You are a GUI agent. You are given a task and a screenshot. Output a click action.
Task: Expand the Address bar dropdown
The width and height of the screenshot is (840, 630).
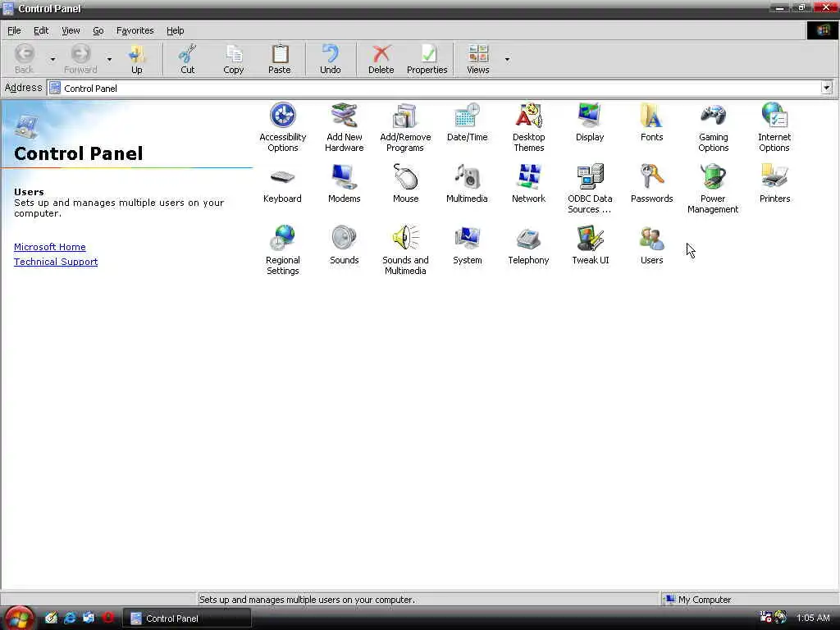827,88
